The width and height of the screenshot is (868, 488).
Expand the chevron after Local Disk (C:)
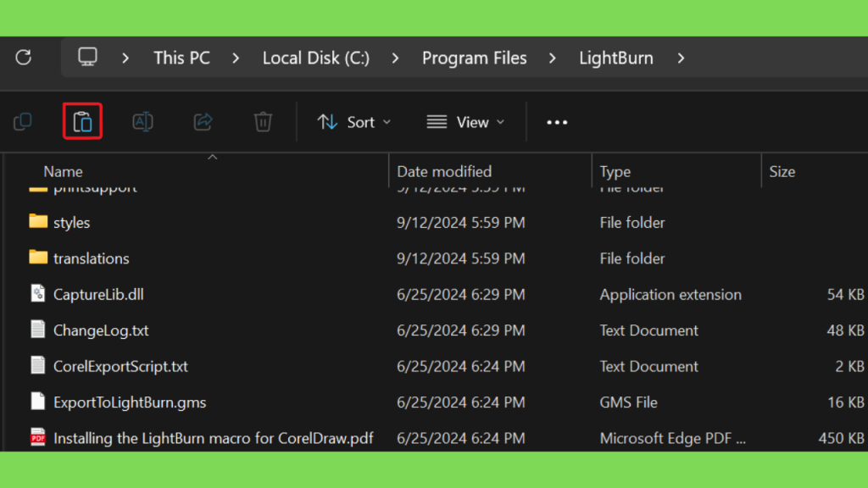[x=395, y=58]
